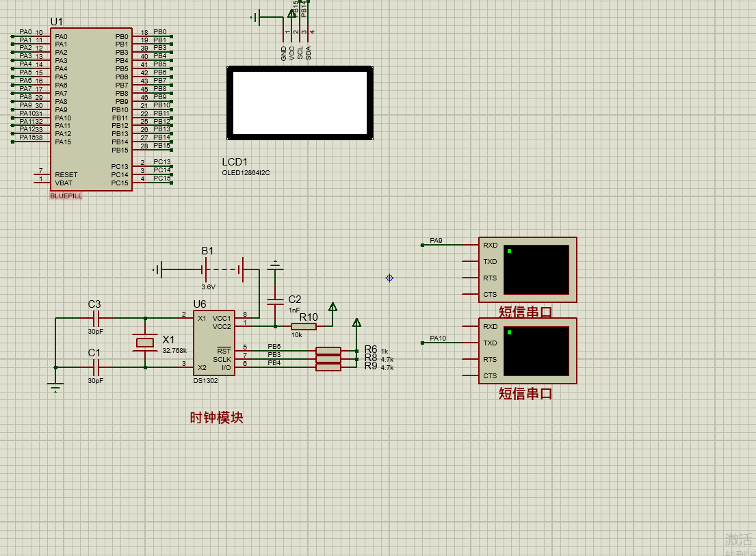Screen dimensions: 756x556
Task: Select capacitor C3 symbol
Action: coord(96,318)
